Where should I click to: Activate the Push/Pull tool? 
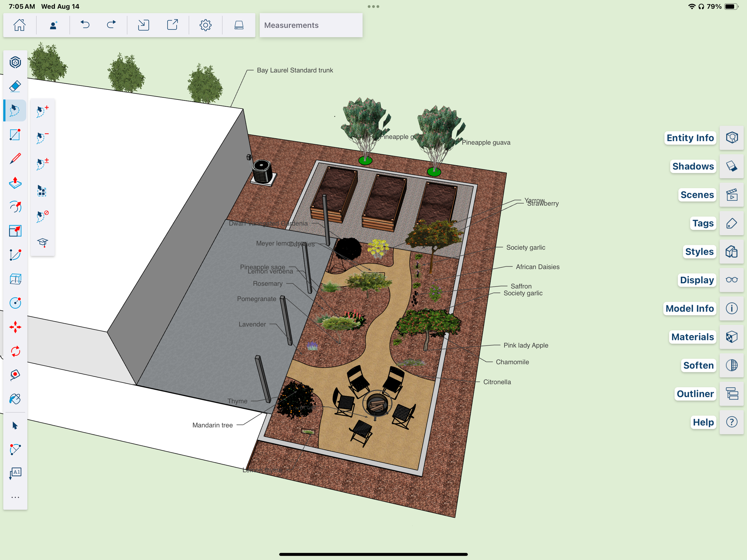[x=15, y=183]
